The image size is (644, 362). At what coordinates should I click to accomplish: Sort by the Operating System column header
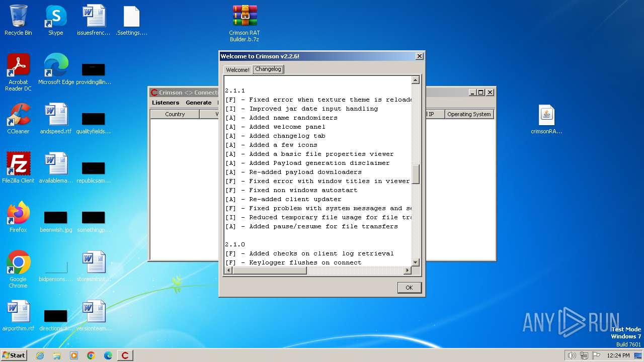pos(469,114)
